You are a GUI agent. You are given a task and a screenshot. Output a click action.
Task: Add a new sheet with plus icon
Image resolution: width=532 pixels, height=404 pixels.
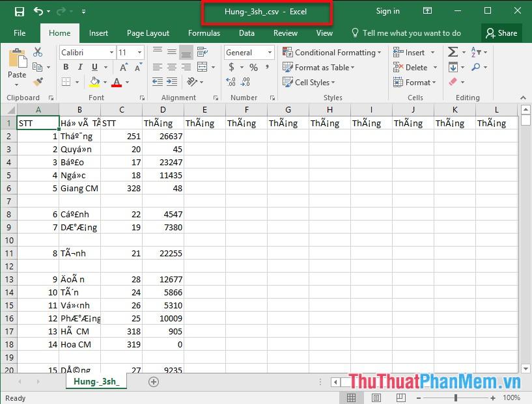coord(154,382)
